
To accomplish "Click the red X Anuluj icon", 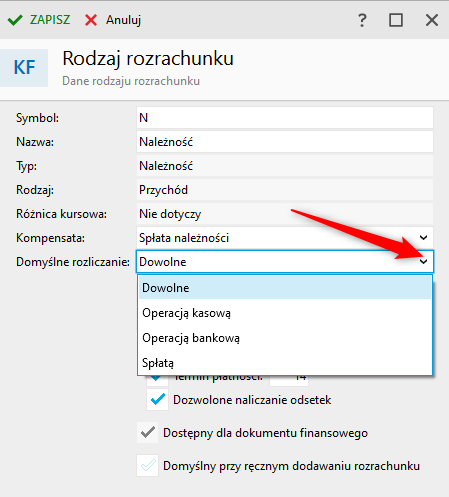I will 91,20.
